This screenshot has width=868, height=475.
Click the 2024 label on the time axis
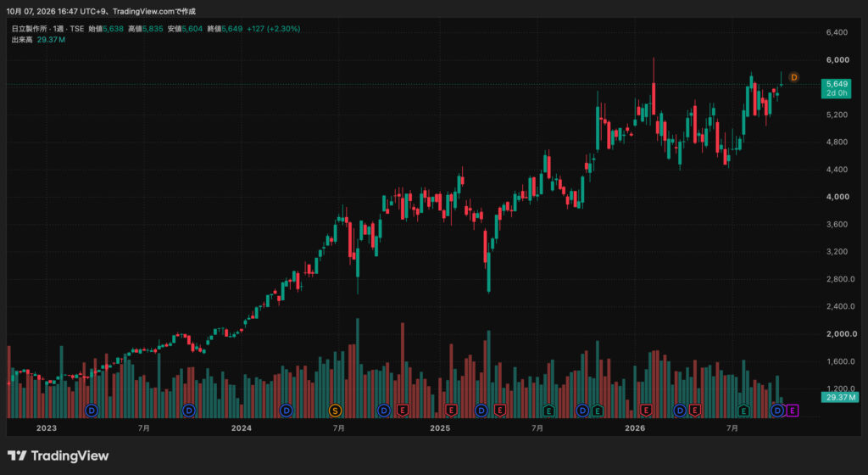pos(242,428)
